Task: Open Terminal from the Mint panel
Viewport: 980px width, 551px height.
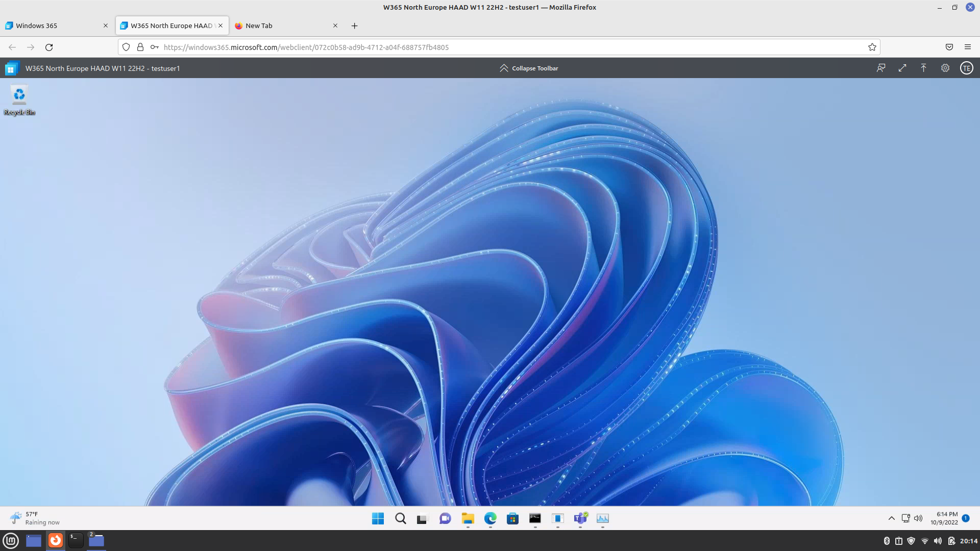Action: 76,541
